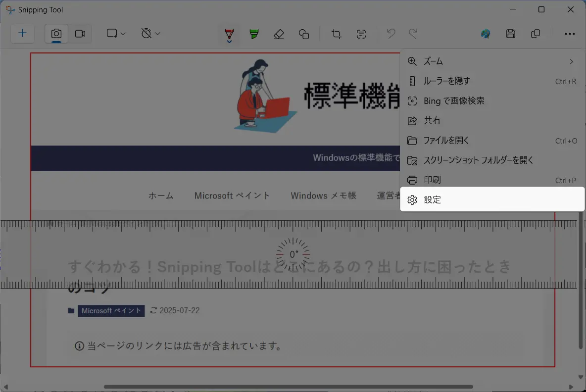The image size is (586, 392).
Task: Open the snipping mode shape dropdown
Action: [x=115, y=34]
